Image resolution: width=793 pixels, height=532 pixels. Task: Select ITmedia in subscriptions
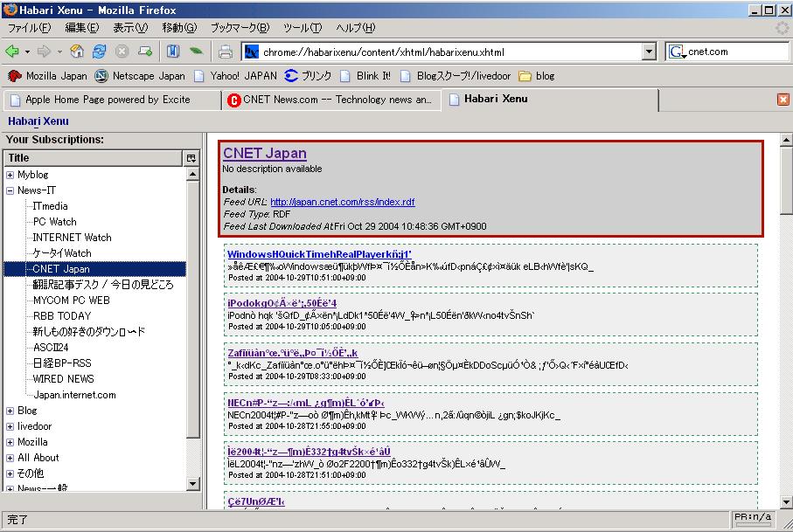(50, 206)
